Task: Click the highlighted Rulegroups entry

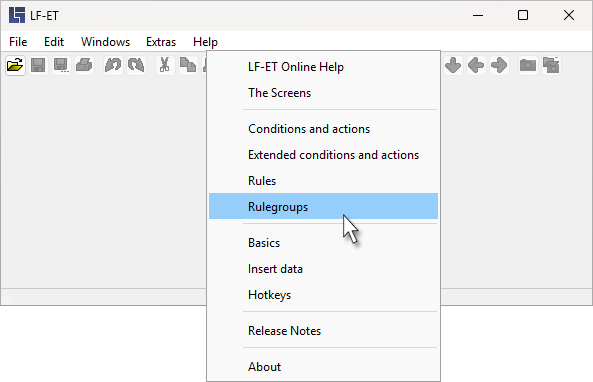Action: pos(323,206)
